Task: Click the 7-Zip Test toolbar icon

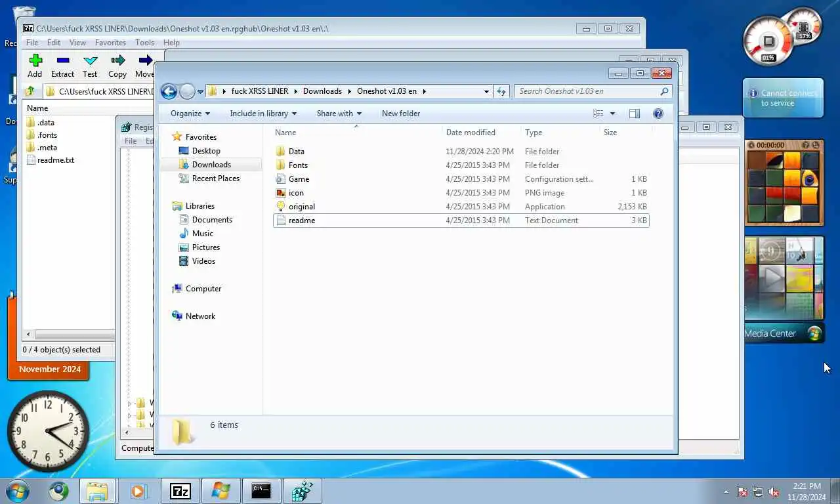Action: click(91, 60)
